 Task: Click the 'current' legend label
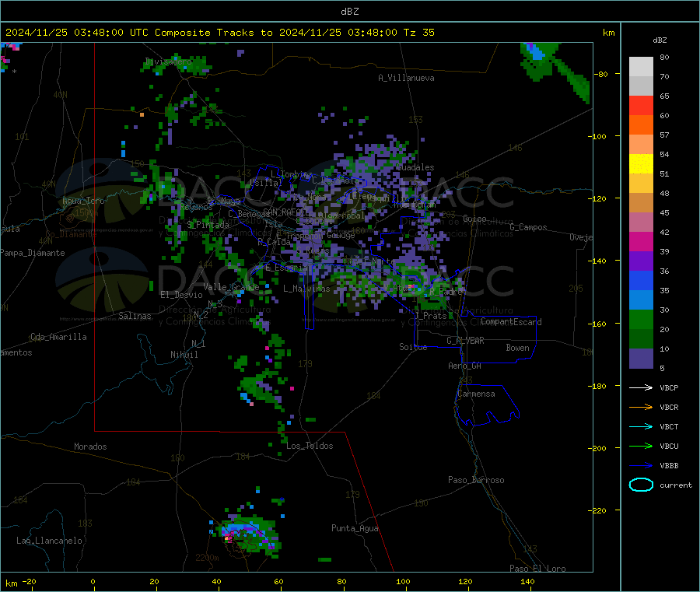(676, 485)
